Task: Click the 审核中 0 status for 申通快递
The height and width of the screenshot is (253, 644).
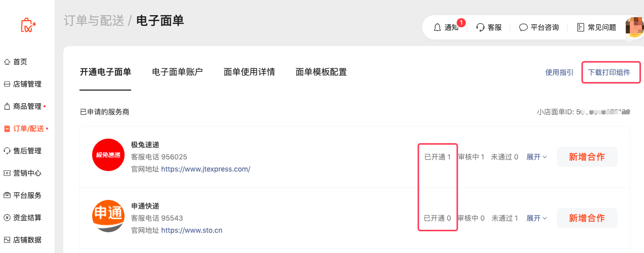Action: tap(471, 218)
